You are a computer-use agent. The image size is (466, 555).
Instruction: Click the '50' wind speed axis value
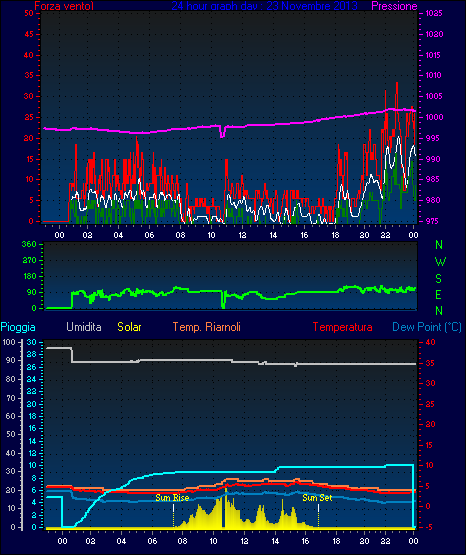point(29,13)
